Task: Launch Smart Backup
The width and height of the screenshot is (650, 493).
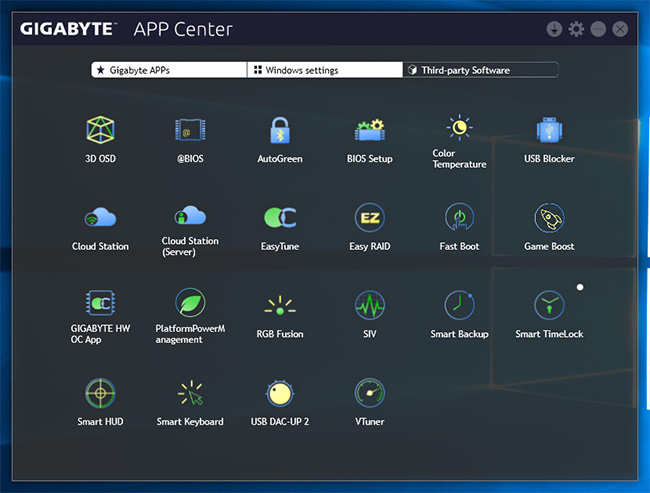Action: tap(459, 306)
